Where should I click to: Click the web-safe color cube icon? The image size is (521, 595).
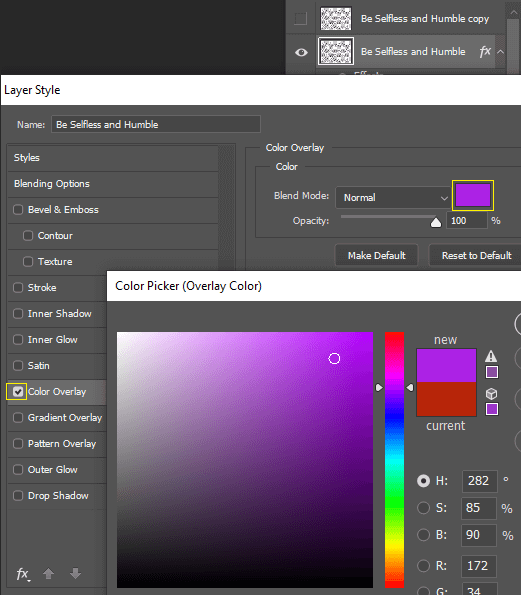pos(491,394)
